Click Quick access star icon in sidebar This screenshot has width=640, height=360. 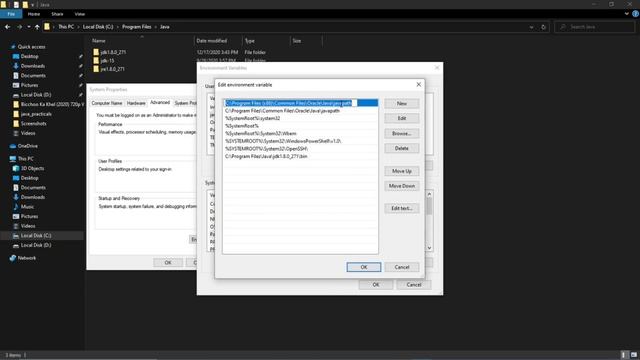pos(13,47)
